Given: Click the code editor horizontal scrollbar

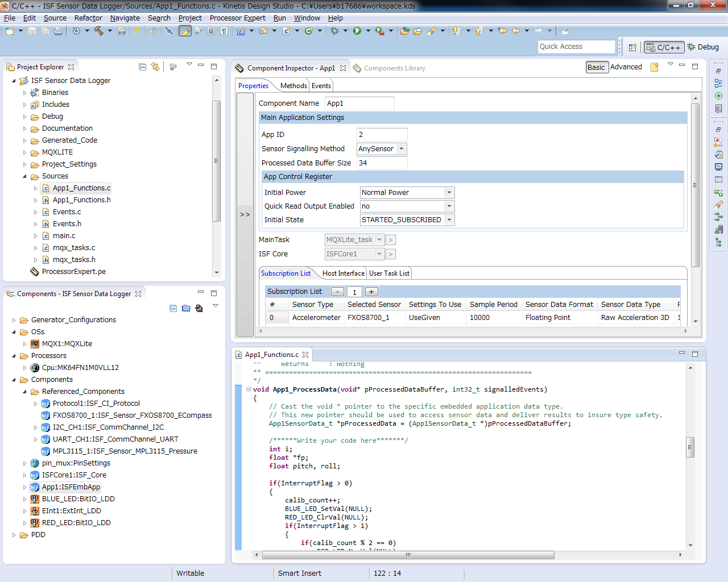Looking at the screenshot, I should (x=408, y=555).
